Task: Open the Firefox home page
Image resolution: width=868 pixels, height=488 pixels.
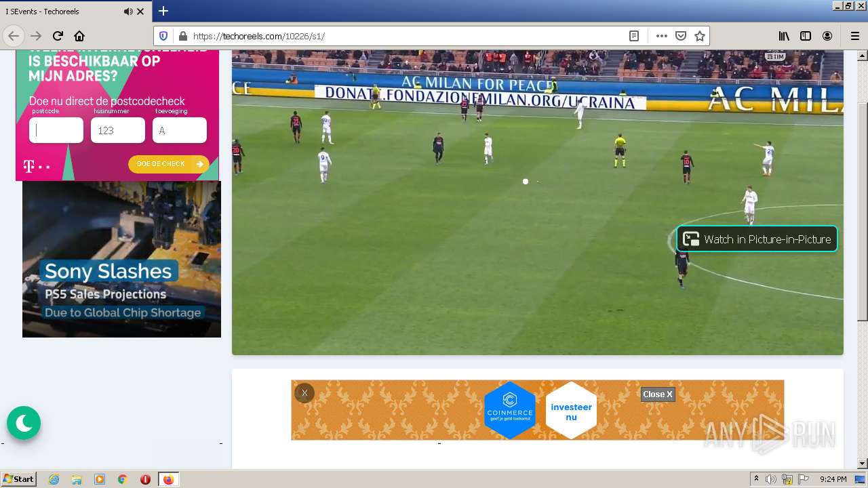Action: click(79, 36)
